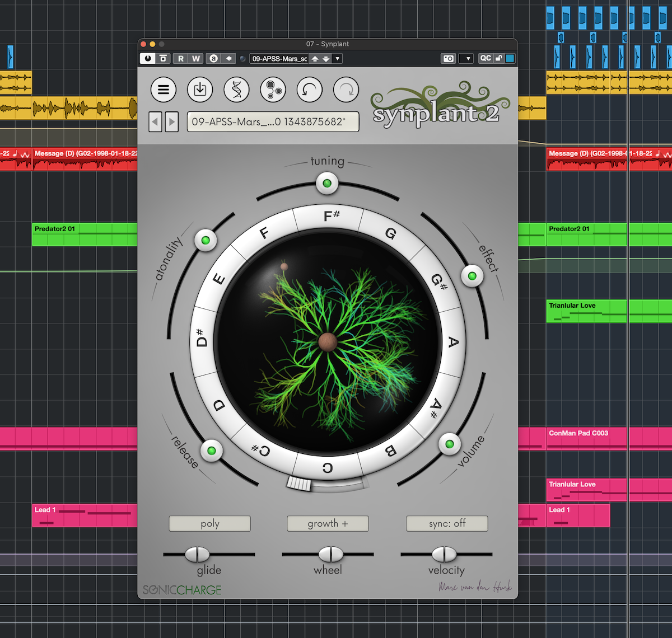The image size is (672, 638).
Task: Switch poly mode button
Action: pos(209,523)
